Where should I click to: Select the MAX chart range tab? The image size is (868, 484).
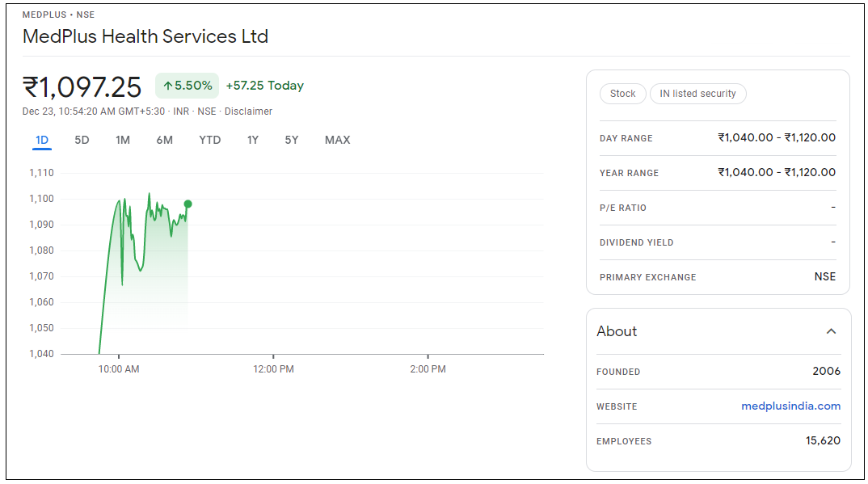(x=338, y=141)
